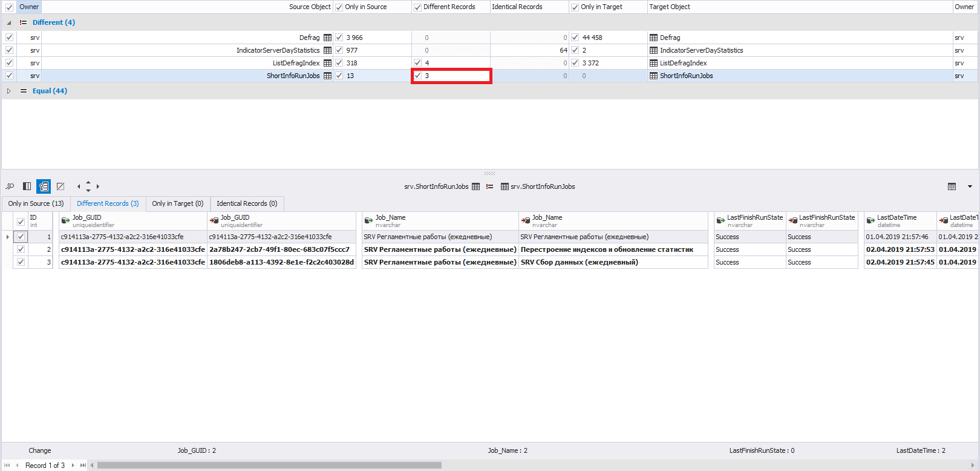
Task: Collapse the Different (4) group
Action: [x=8, y=23]
